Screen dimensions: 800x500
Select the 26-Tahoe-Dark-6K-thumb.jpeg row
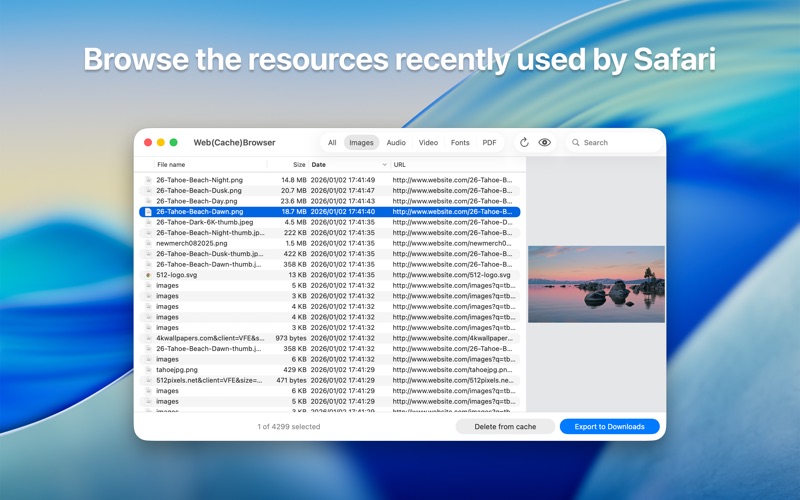pos(330,222)
